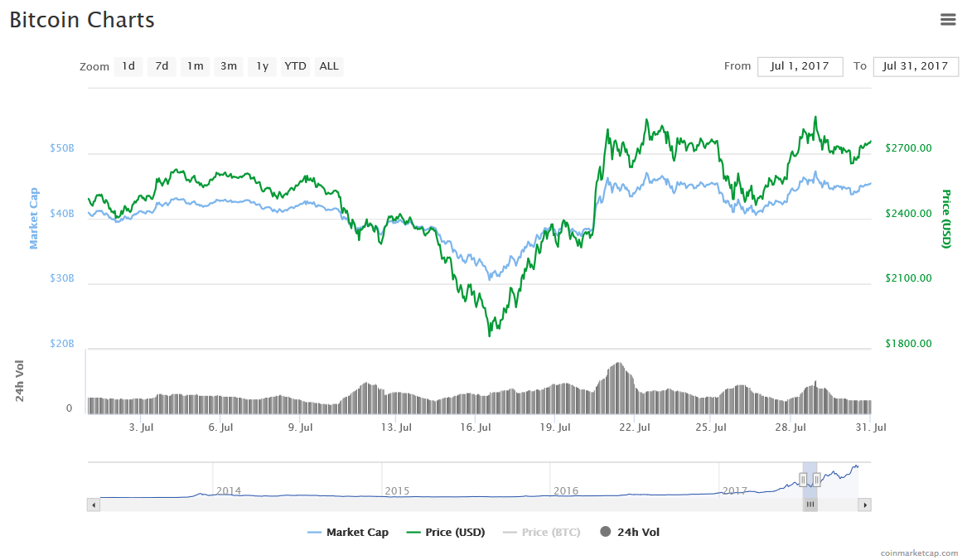
Task: Click the 3. Jul date axis label
Action: pos(141,427)
